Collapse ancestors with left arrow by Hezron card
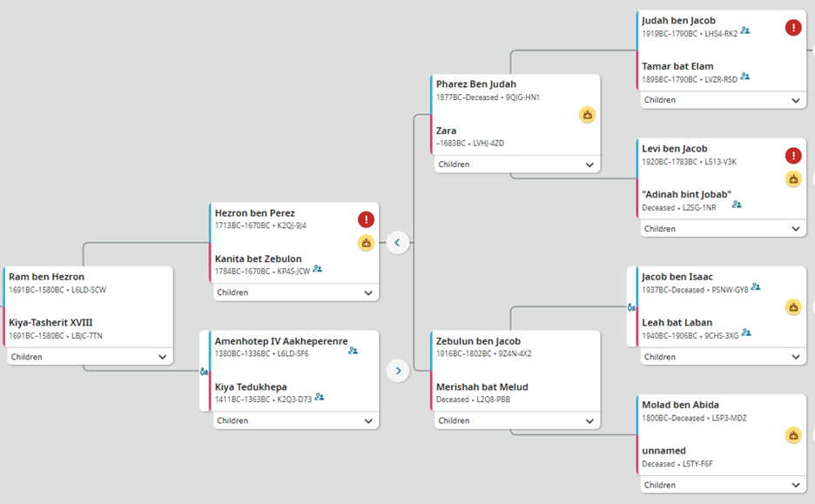This screenshot has height=504, width=815. point(398,243)
